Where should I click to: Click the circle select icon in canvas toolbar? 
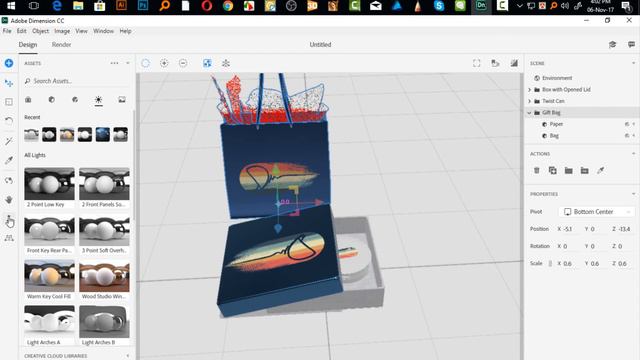click(145, 63)
